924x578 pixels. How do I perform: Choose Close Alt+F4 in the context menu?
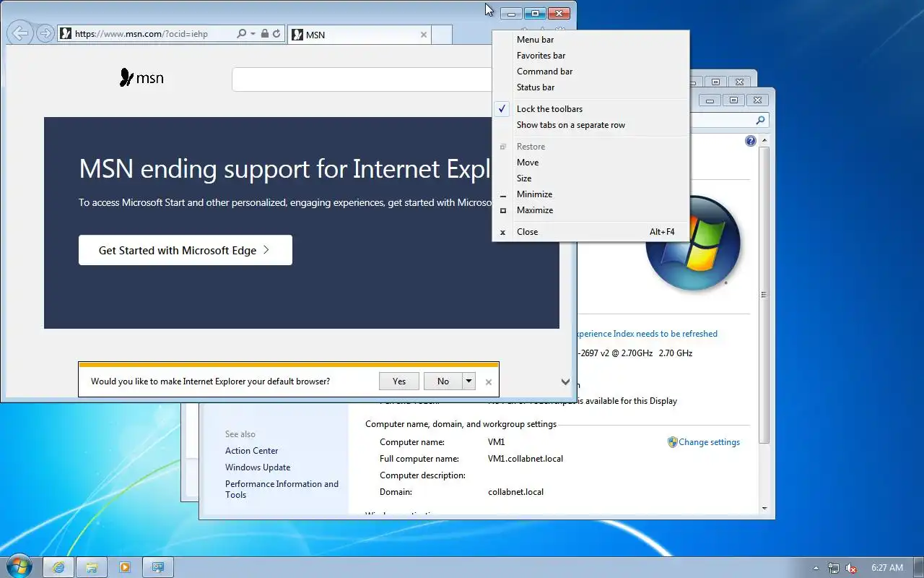point(590,232)
